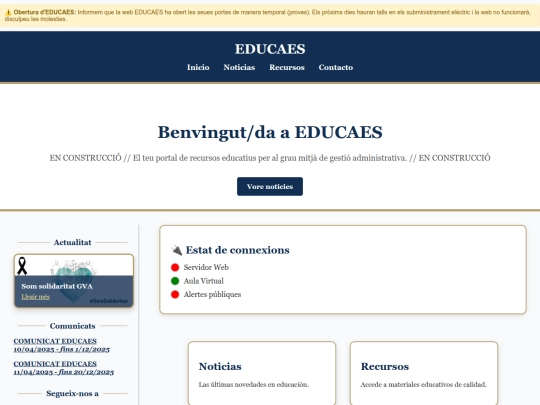The width and height of the screenshot is (540, 405).
Task: Open the Som solidaritat GVA card image
Action: click(x=74, y=281)
